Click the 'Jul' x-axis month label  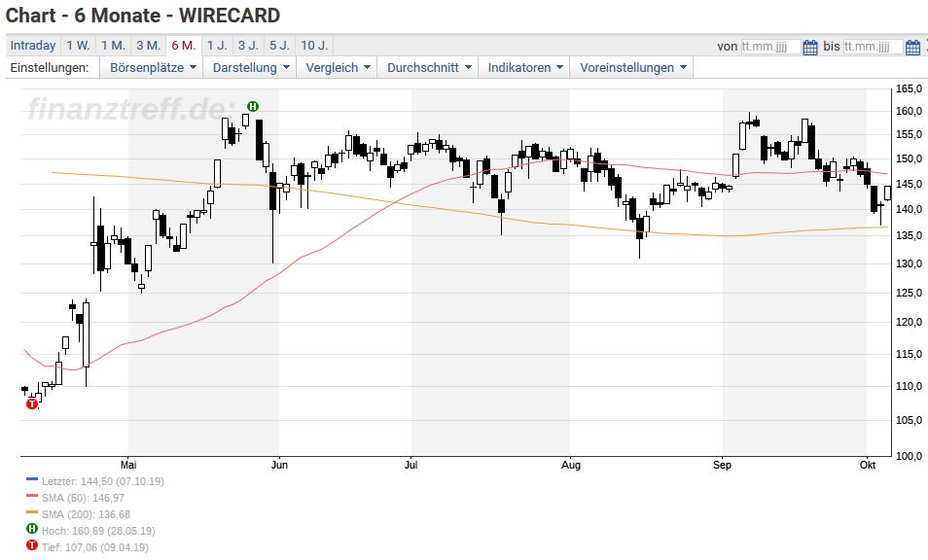(410, 465)
